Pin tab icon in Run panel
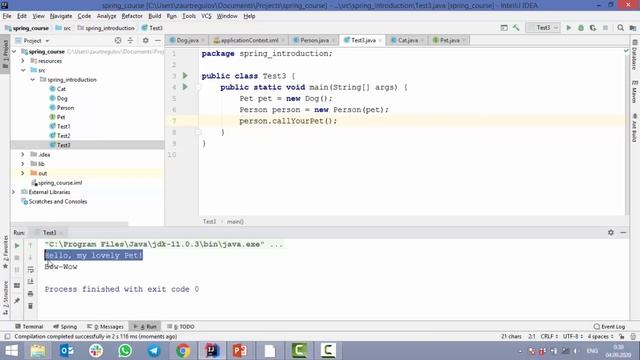This screenshot has width=640, height=360. pyautogui.click(x=17, y=301)
